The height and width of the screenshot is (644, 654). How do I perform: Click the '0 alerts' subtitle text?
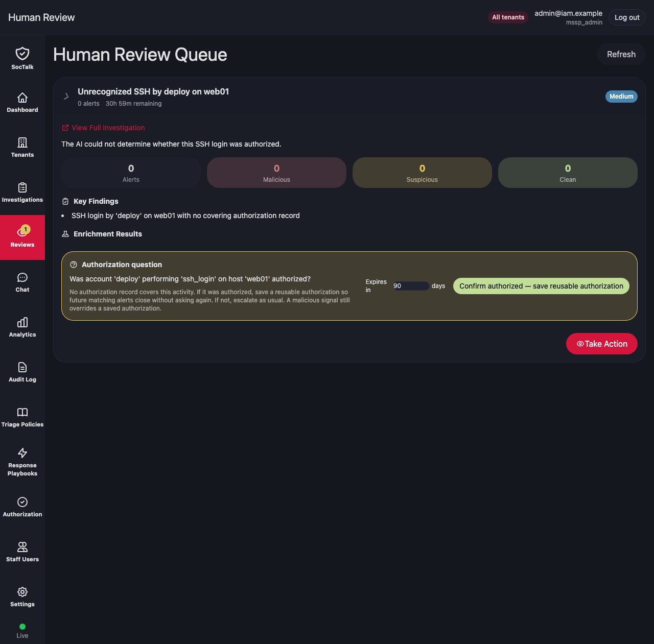click(88, 104)
